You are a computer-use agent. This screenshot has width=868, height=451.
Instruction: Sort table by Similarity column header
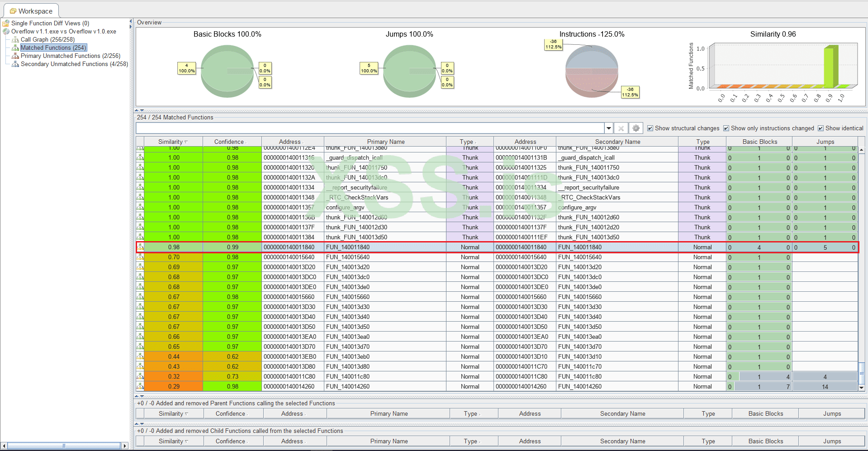click(171, 142)
